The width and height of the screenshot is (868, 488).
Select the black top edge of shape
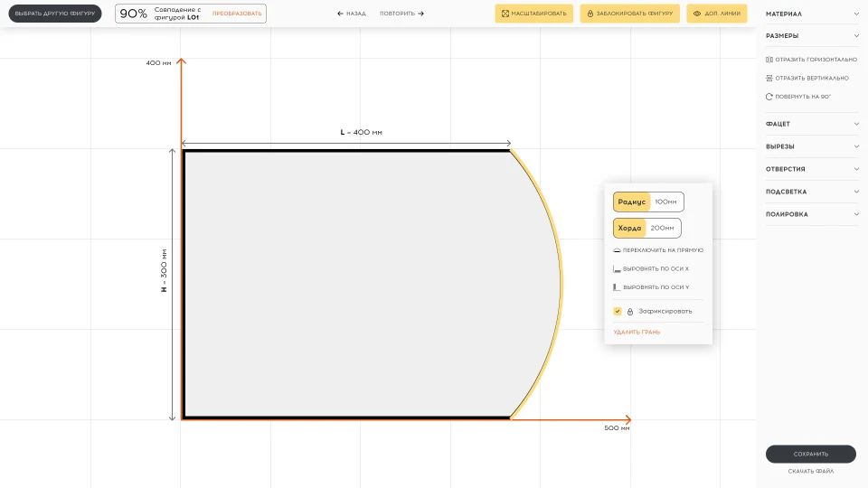346,151
